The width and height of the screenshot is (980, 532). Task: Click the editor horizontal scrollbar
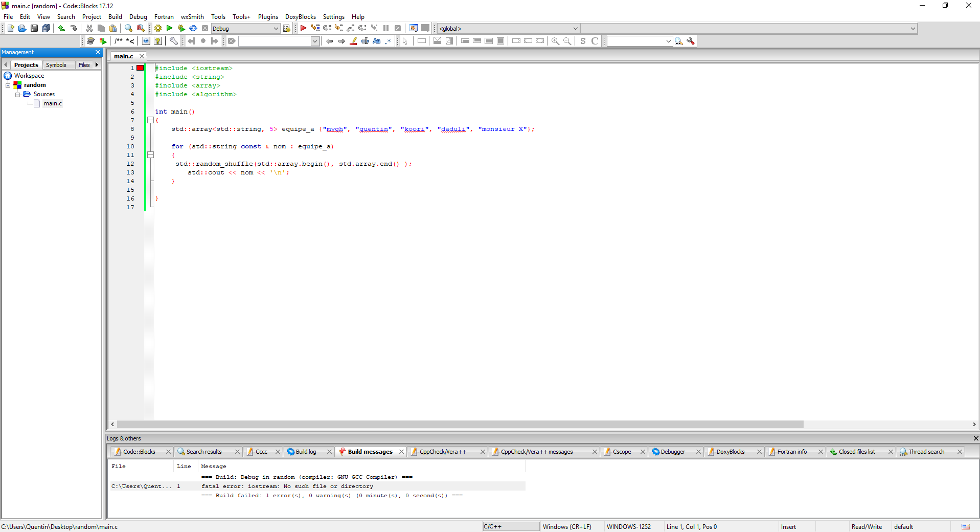pos(460,425)
